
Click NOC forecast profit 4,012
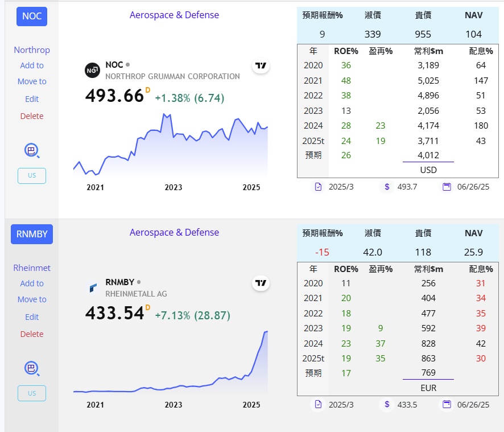click(x=428, y=155)
